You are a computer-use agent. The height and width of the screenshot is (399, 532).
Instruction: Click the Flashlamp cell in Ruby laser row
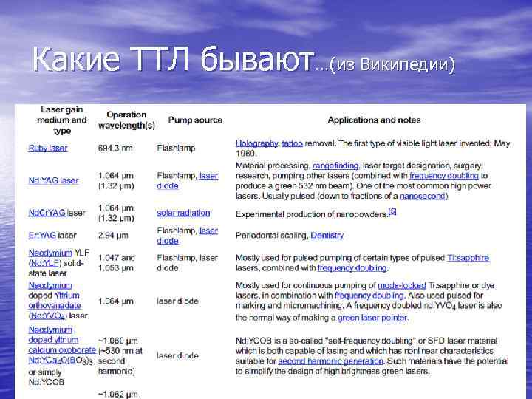176,149
